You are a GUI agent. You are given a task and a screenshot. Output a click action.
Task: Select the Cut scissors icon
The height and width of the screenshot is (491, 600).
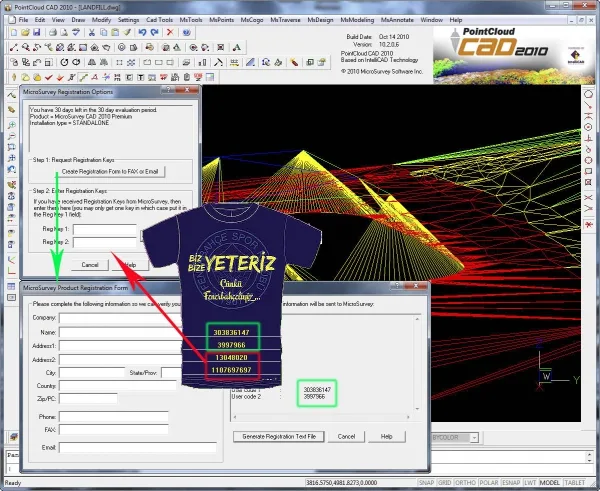(91, 33)
